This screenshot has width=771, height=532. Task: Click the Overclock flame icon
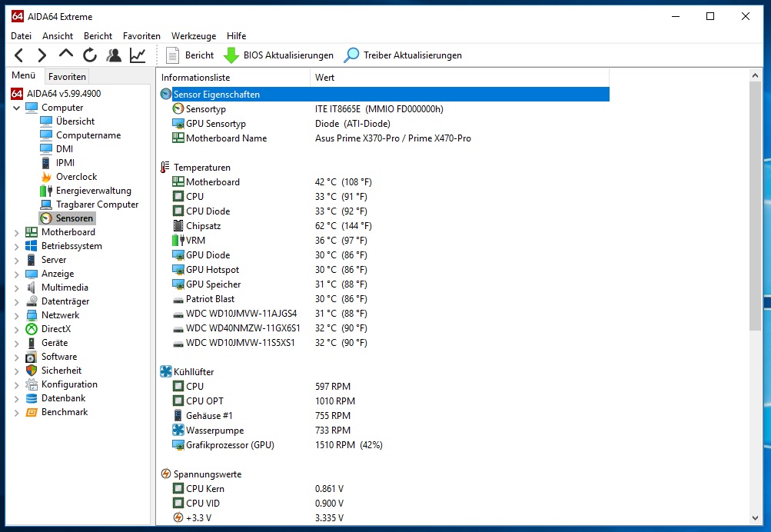click(x=46, y=177)
